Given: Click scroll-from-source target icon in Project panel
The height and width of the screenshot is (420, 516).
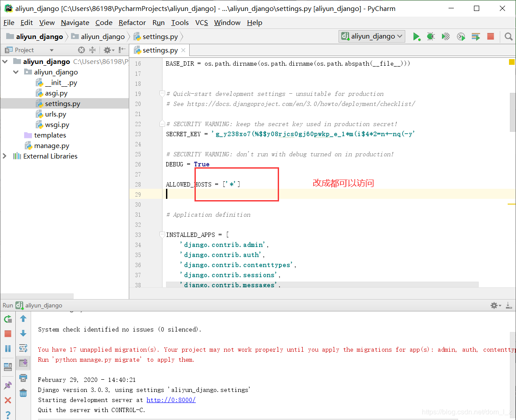Looking at the screenshot, I should pyautogui.click(x=81, y=50).
